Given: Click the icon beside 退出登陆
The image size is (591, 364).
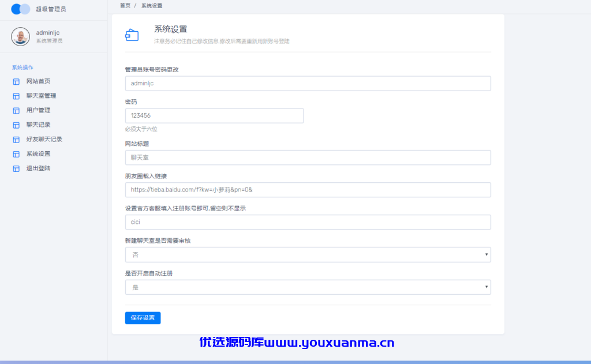Looking at the screenshot, I should pyautogui.click(x=16, y=168).
